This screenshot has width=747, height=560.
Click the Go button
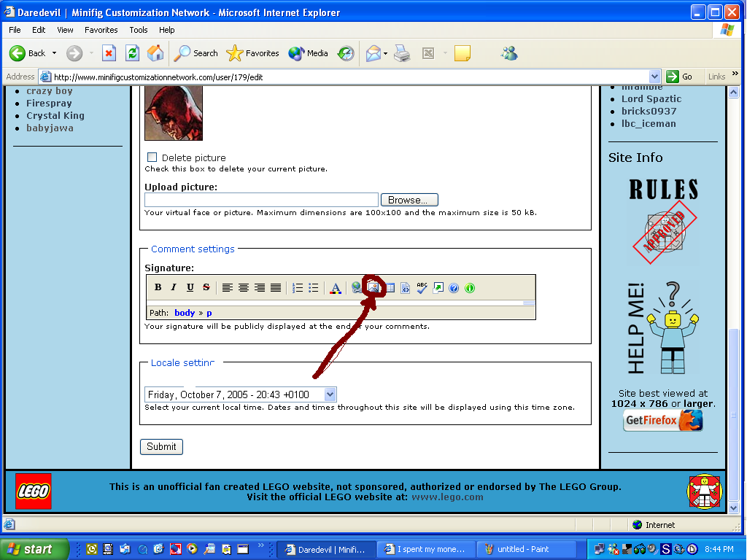pyautogui.click(x=679, y=76)
